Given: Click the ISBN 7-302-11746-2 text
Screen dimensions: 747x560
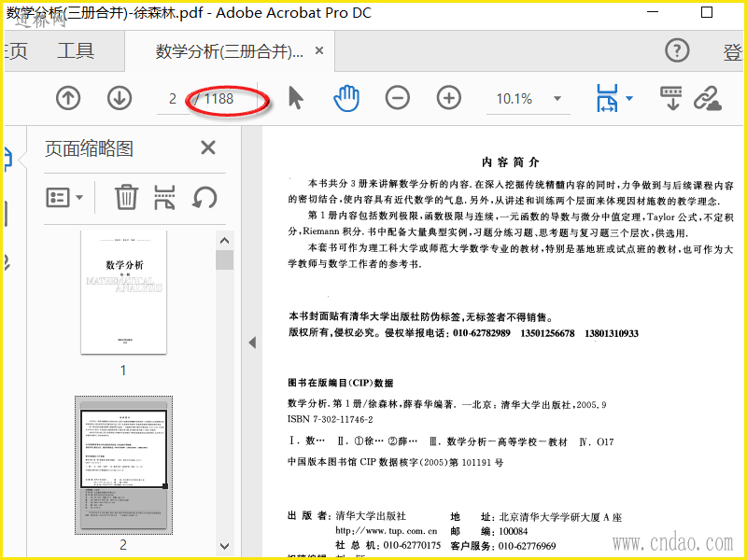Looking at the screenshot, I should click(331, 419).
